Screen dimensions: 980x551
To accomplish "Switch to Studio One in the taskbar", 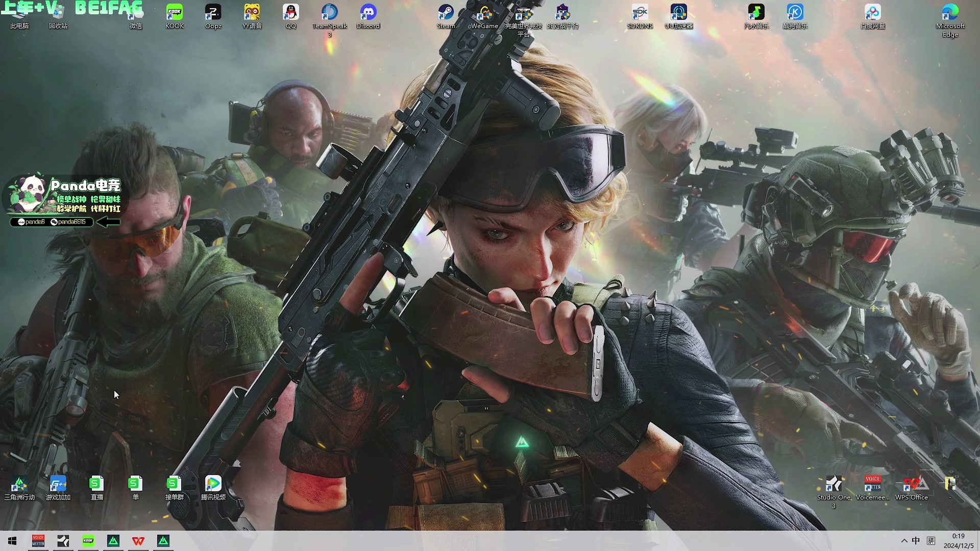I will 63,541.
